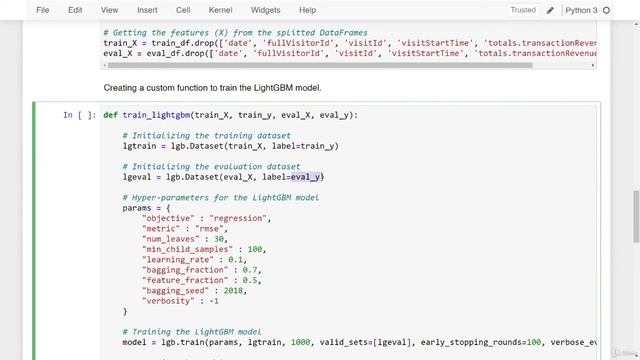
Task: Click the 'In [ ]:' prompt of the active cell
Action: (x=80, y=115)
